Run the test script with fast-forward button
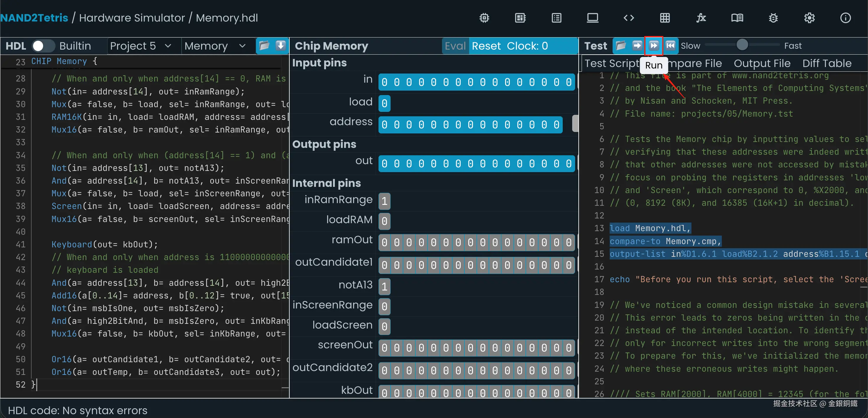868x418 pixels. point(653,45)
